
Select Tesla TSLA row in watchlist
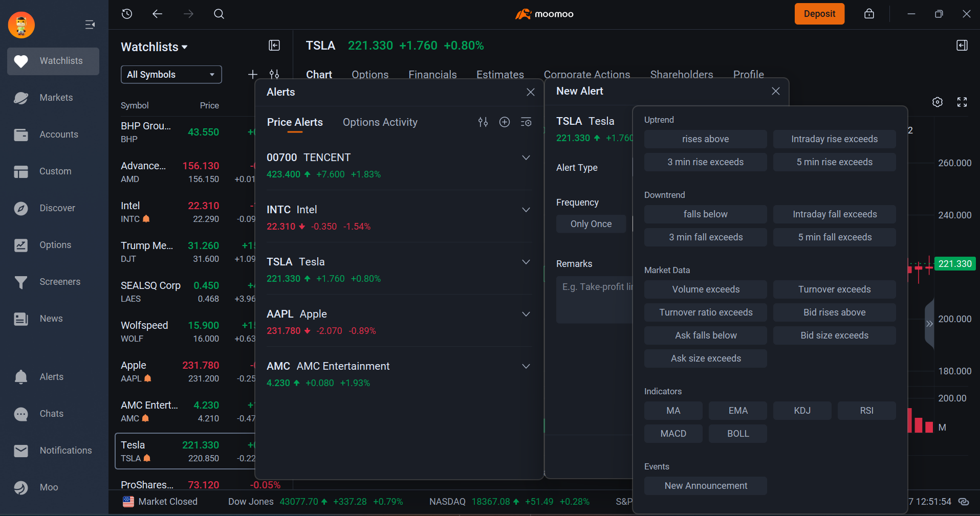click(x=185, y=451)
